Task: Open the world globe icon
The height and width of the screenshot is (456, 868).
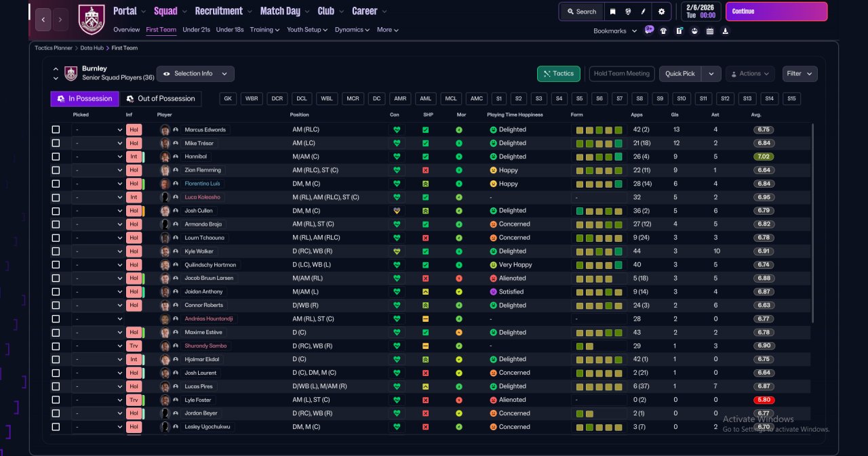Action: (629, 12)
